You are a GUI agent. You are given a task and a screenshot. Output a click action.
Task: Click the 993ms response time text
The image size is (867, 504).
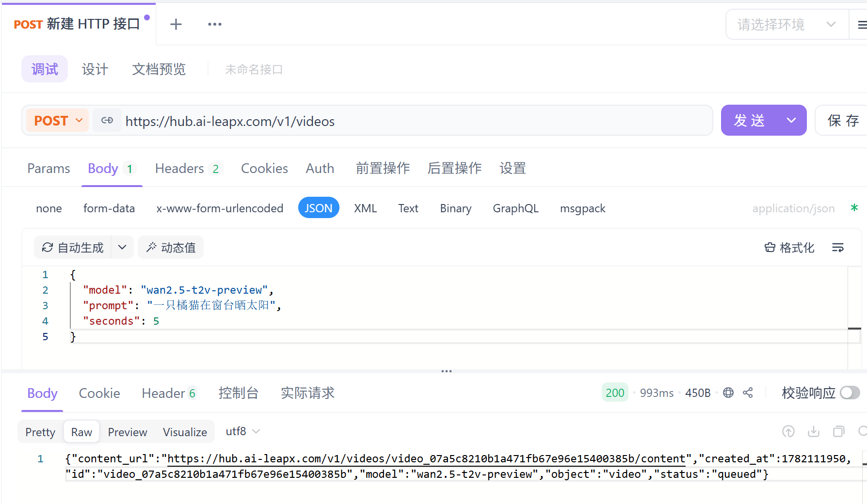coord(657,393)
